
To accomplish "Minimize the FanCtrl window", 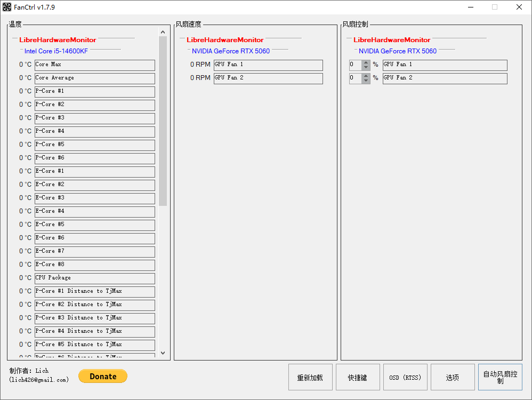I will click(x=471, y=7).
